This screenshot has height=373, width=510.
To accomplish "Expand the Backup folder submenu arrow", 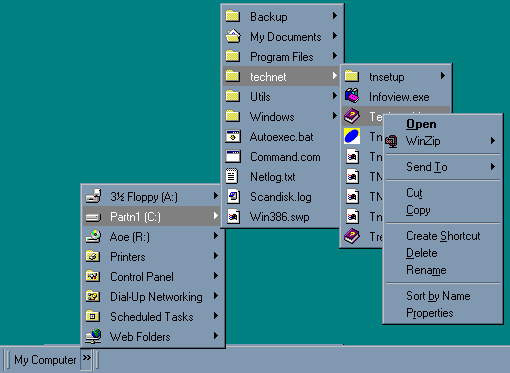I will click(335, 16).
